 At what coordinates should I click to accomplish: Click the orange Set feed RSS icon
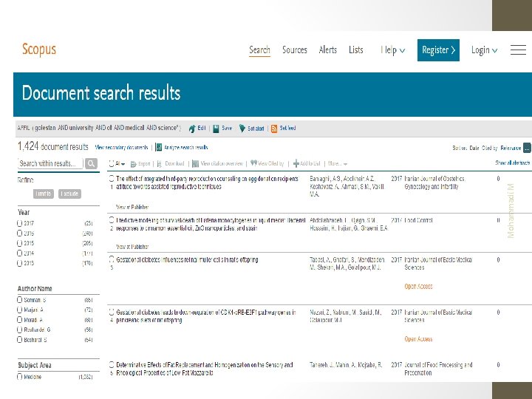pos(274,129)
